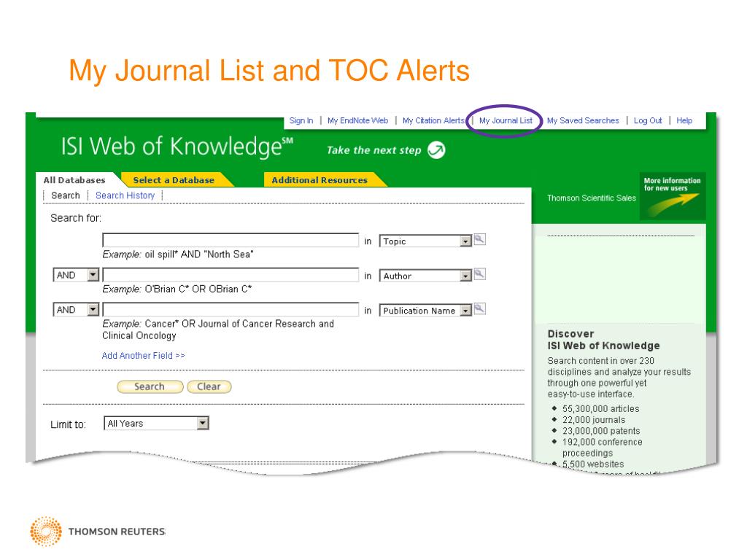Click Add Another Field link
This screenshot has height=560, width=747.
click(x=143, y=356)
